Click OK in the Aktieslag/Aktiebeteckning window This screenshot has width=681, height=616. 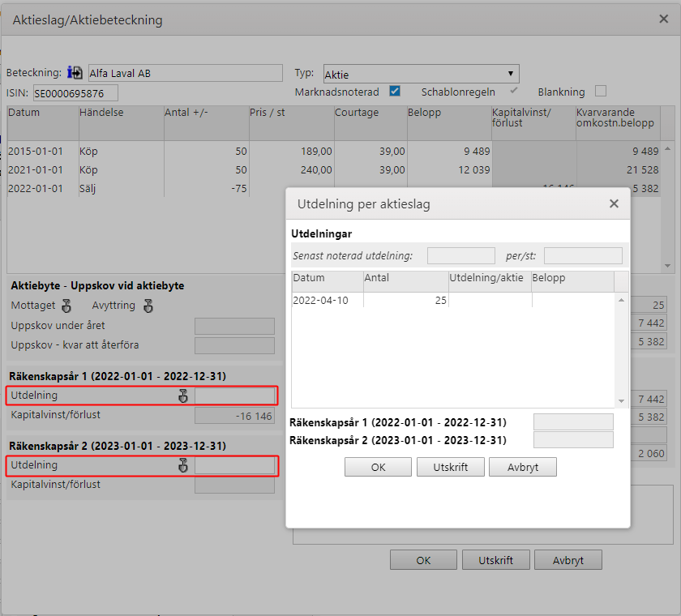click(x=423, y=560)
